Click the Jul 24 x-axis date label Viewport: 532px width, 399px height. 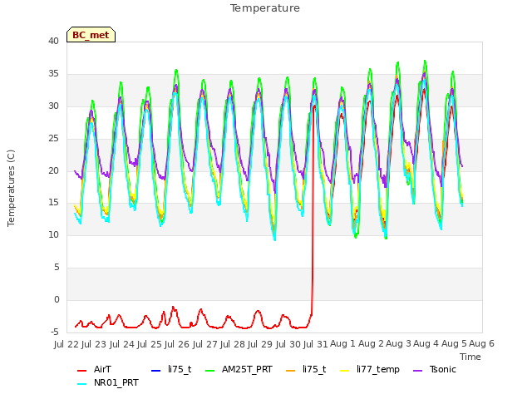coord(122,344)
